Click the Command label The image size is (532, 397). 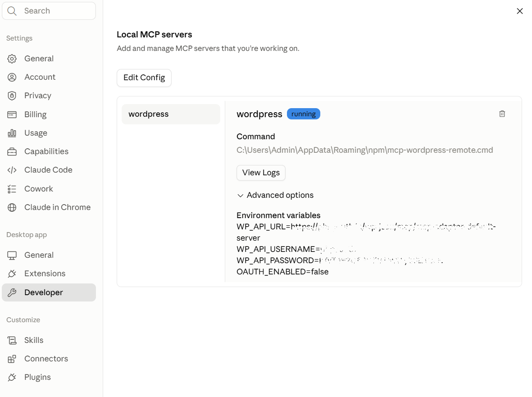click(256, 137)
